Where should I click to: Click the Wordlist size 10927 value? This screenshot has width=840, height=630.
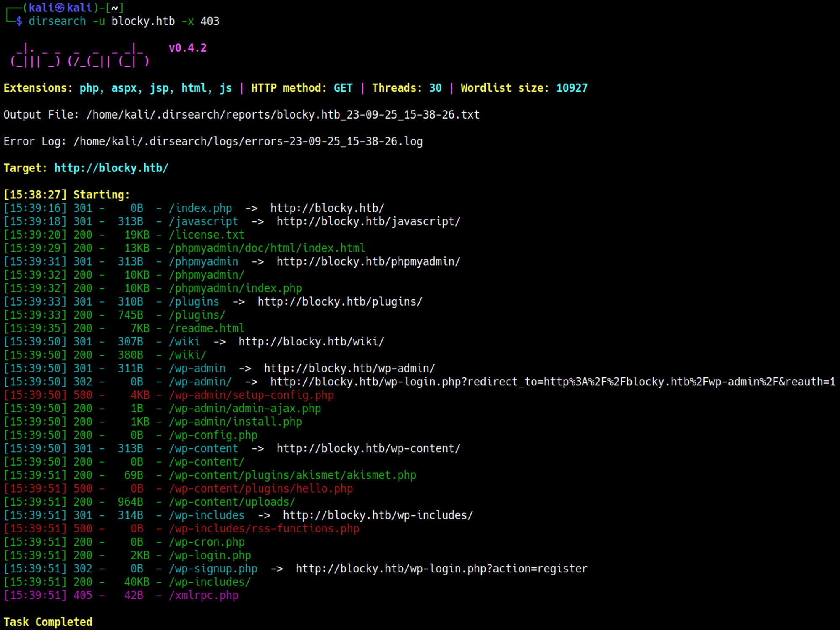[572, 88]
